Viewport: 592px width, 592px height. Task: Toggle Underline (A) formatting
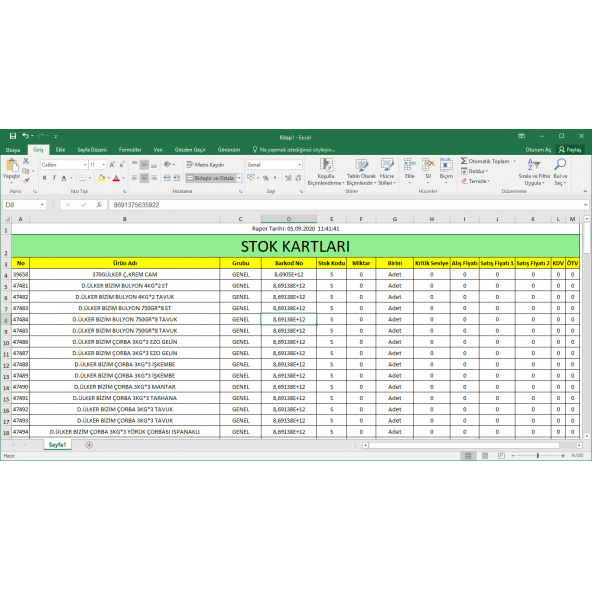coord(64,178)
